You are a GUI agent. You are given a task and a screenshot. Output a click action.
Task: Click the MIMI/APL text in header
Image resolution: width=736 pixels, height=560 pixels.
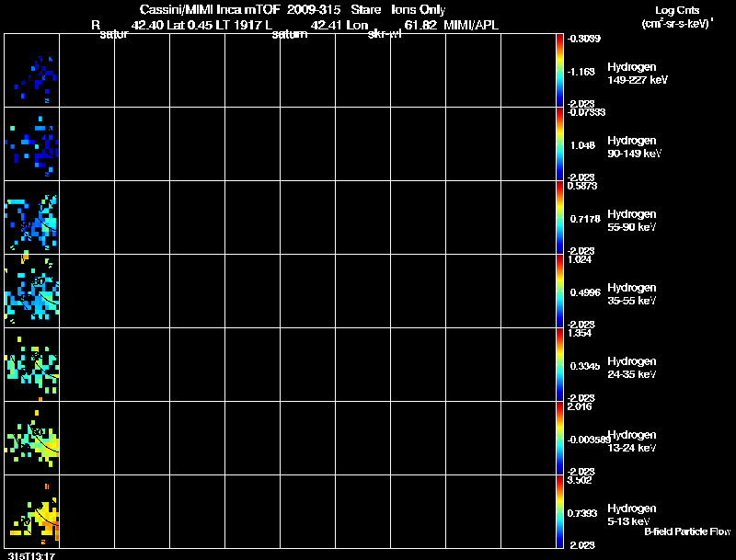coord(471,26)
